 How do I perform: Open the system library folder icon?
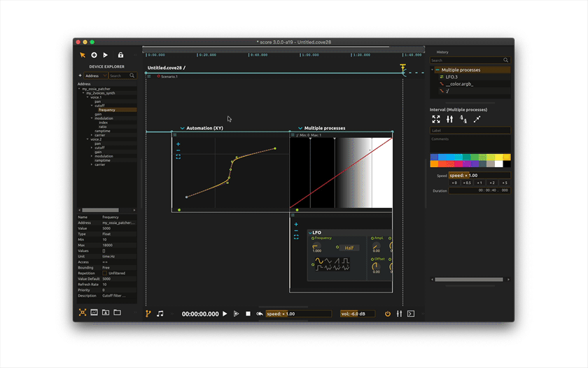tap(118, 312)
